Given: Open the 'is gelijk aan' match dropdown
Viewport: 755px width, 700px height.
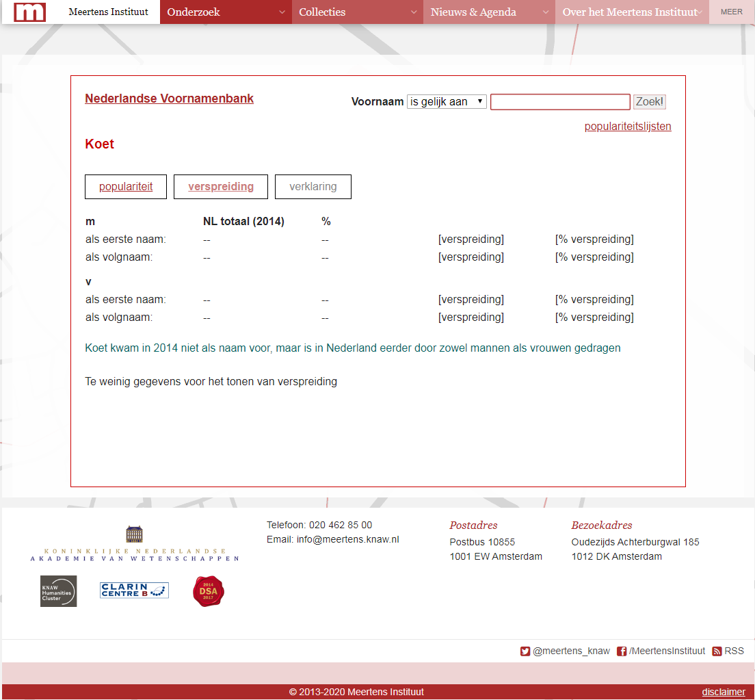Looking at the screenshot, I should [447, 102].
